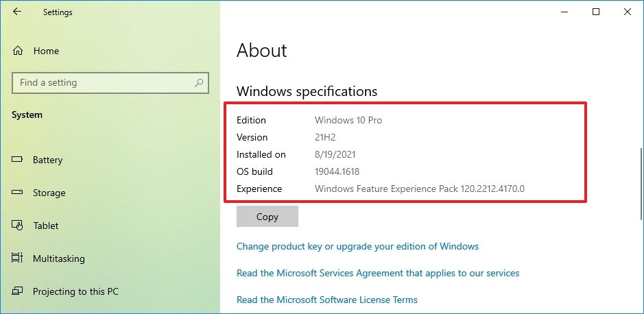644x314 pixels.
Task: Click the Battery icon in sidebar
Action: [x=18, y=160]
